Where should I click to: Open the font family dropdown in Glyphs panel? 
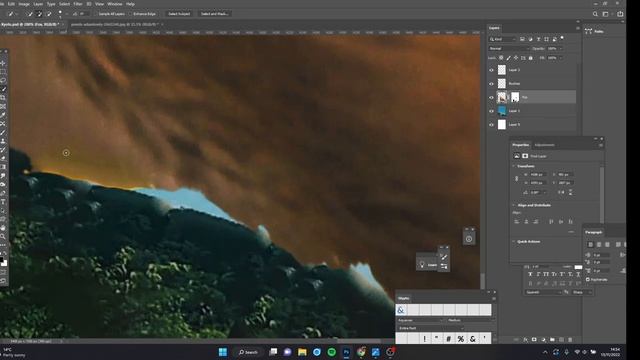(x=420, y=320)
